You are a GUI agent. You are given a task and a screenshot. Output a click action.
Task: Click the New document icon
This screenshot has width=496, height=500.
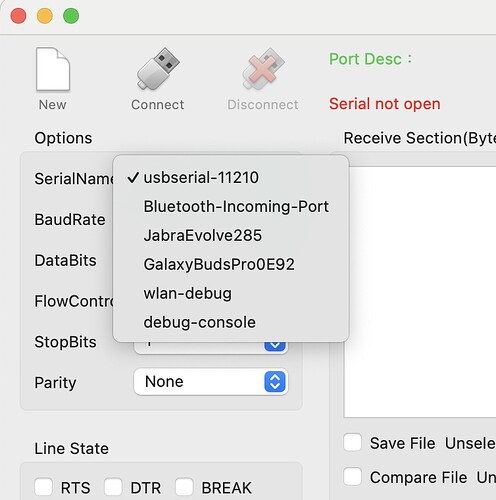pos(53,69)
